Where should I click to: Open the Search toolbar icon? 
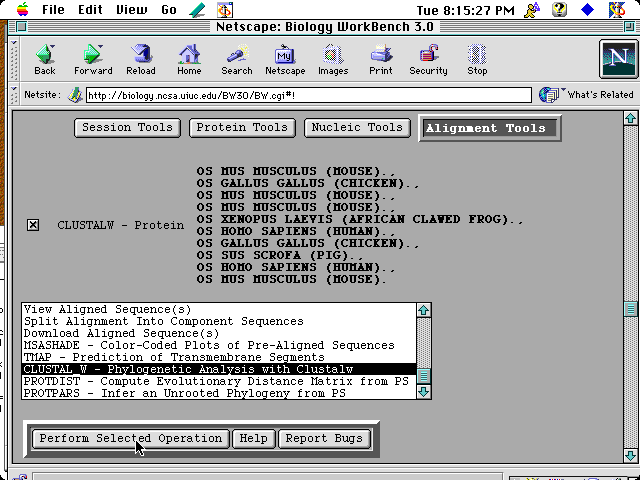coord(237,59)
